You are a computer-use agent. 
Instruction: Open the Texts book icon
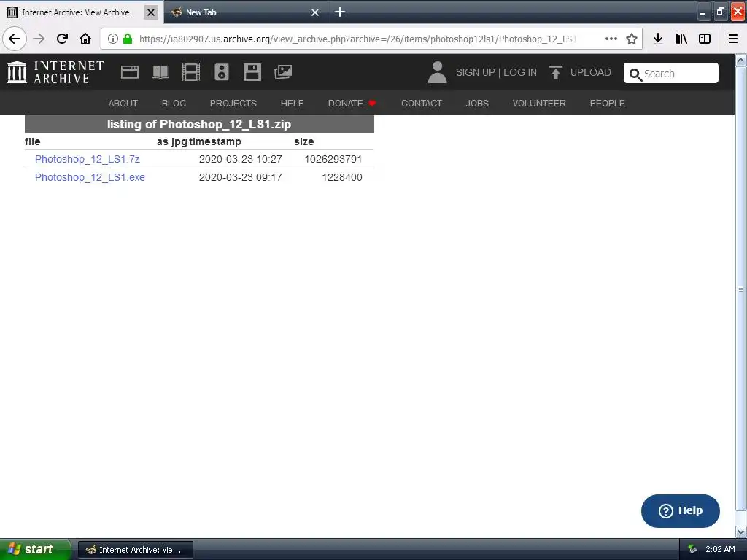(160, 72)
